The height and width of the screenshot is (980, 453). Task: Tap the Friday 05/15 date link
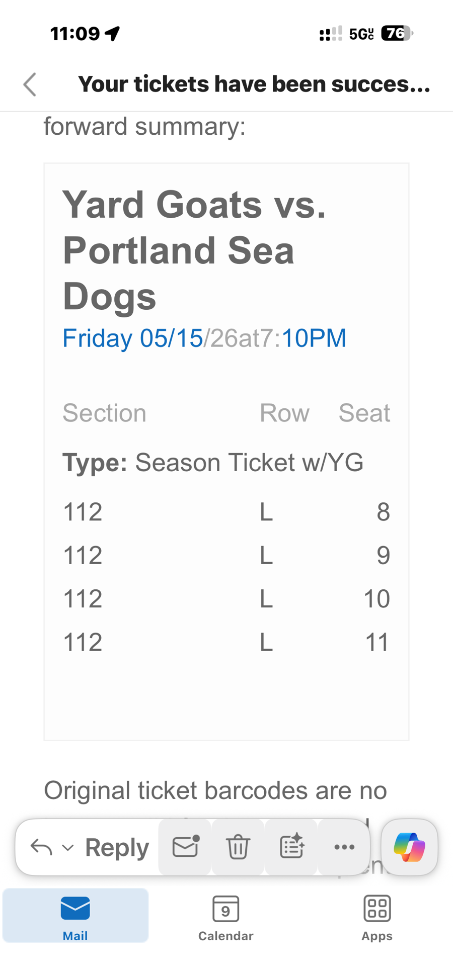coord(132,338)
